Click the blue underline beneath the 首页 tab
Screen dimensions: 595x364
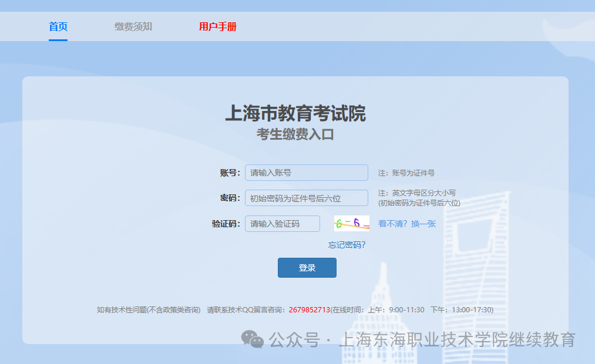[x=58, y=39]
